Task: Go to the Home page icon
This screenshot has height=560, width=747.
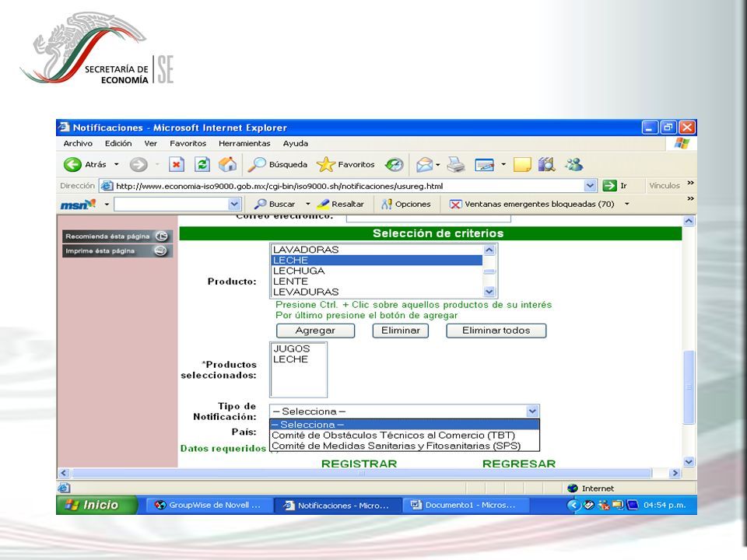Action: coord(228,165)
